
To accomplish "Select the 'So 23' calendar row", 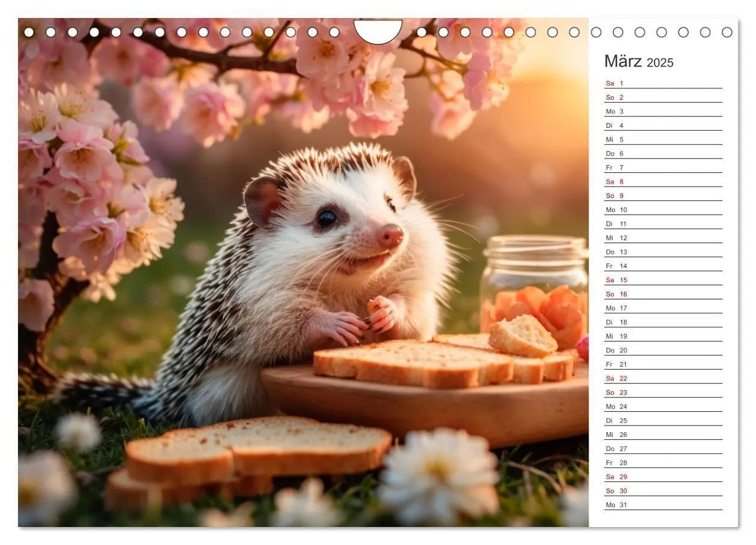I will pos(663,392).
